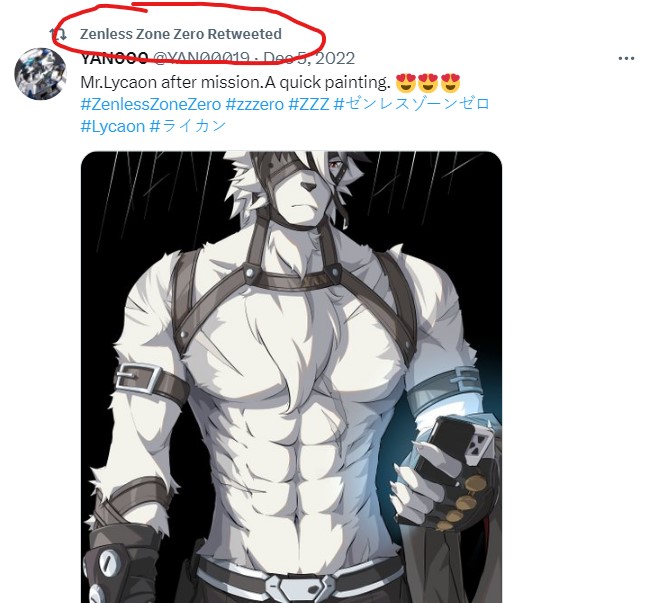
Task: Click the #ライカン hashtag
Action: point(188,126)
